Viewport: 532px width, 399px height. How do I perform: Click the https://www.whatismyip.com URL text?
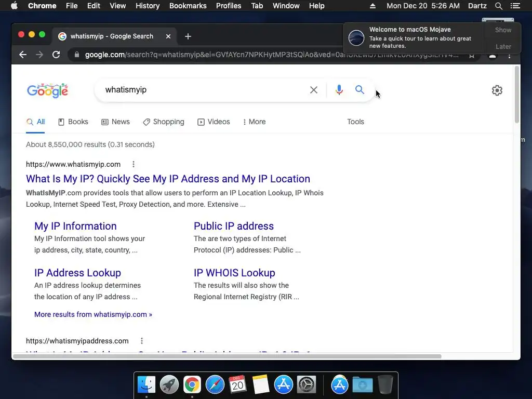(x=73, y=164)
